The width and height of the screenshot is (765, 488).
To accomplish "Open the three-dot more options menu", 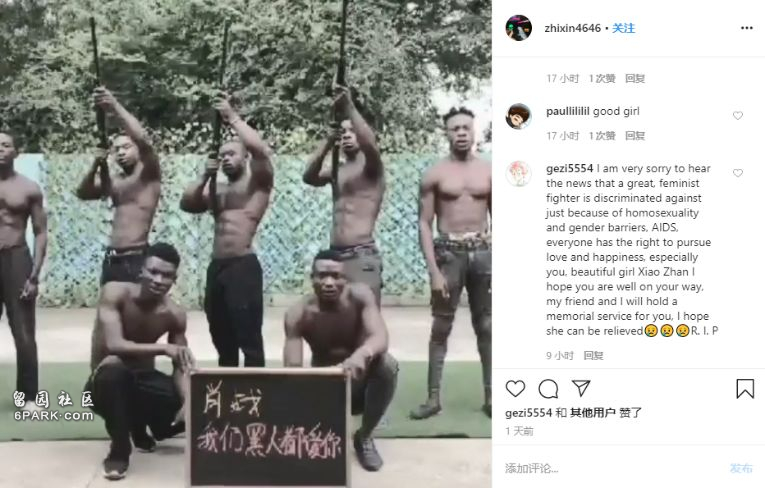I will [746, 28].
